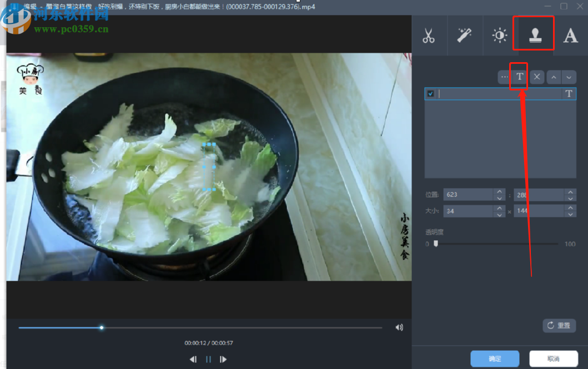Screen dimensions: 588x369
Task: Click the 重置 reset button
Action: point(559,325)
